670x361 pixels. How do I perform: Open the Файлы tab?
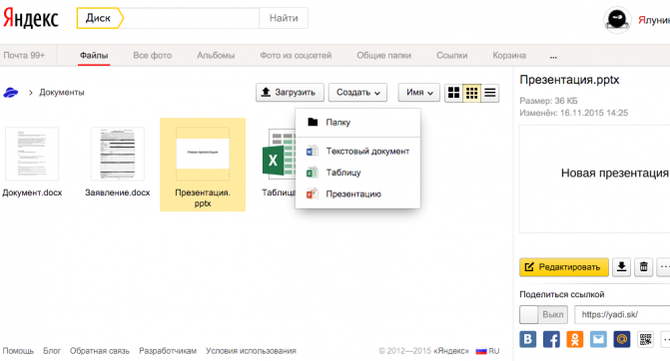[x=94, y=56]
